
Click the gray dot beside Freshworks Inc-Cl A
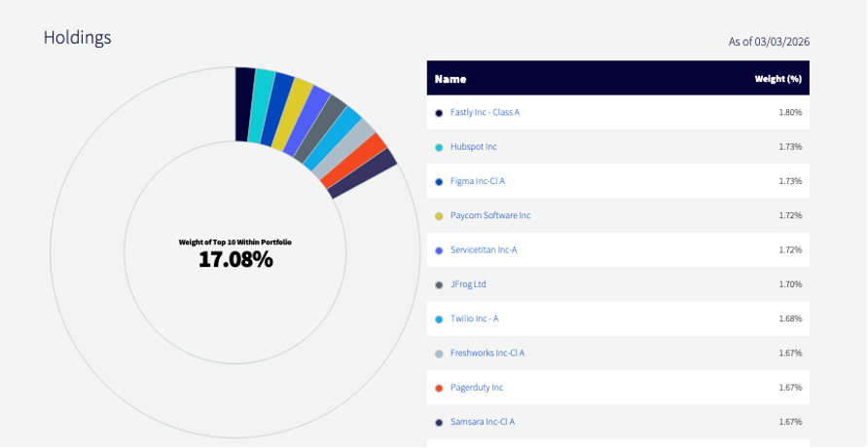(x=439, y=354)
